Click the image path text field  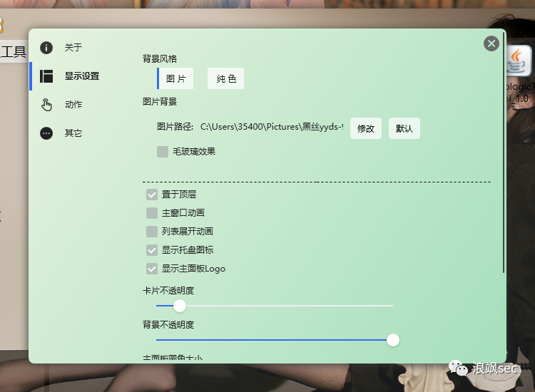[272, 127]
